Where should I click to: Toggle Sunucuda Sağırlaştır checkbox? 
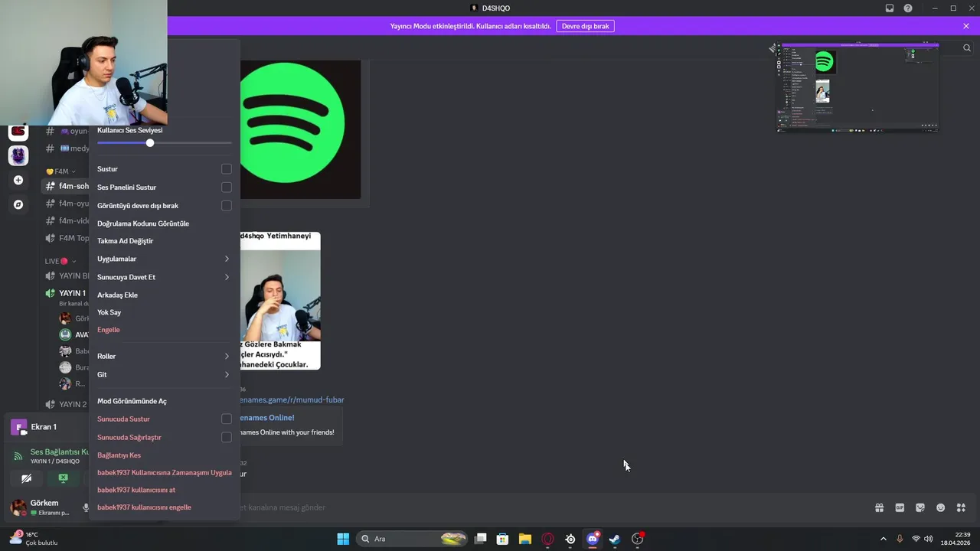(227, 437)
